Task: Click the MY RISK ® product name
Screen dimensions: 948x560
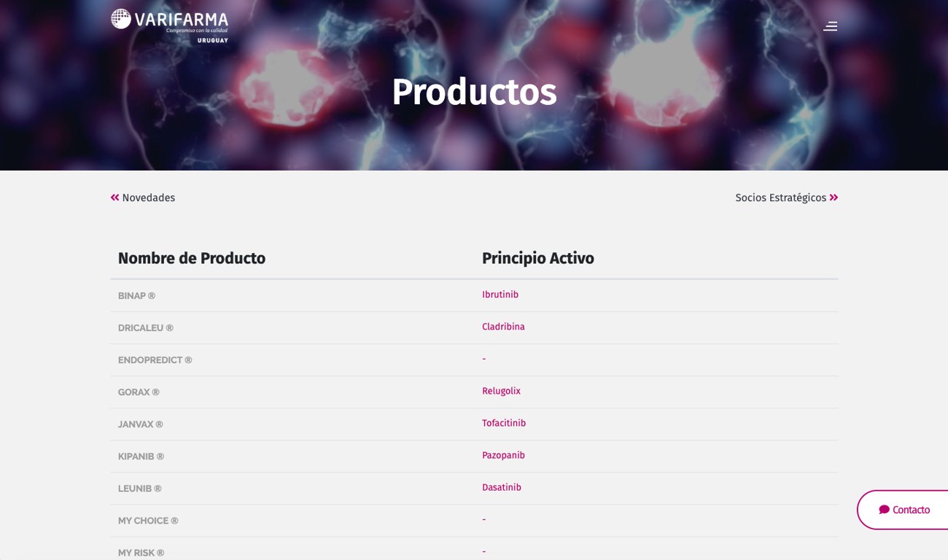Action: [x=141, y=553]
